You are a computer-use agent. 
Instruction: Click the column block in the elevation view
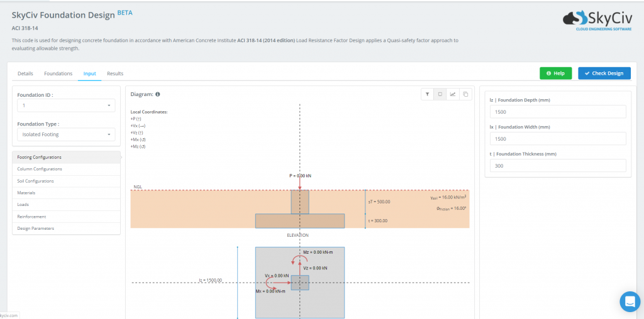[300, 202]
